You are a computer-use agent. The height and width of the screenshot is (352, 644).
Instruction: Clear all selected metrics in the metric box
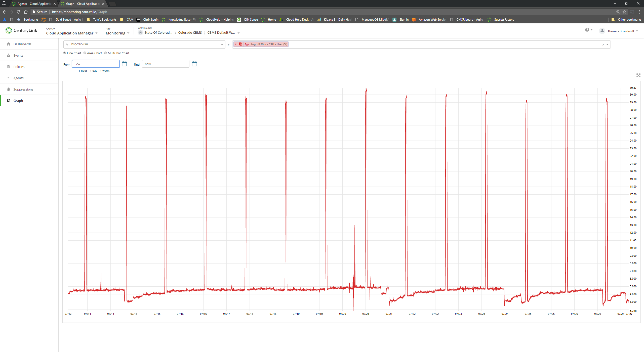coord(603,45)
